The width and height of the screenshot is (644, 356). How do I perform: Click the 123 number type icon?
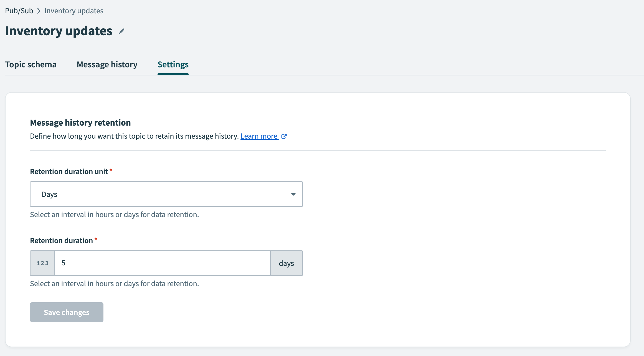click(x=42, y=263)
